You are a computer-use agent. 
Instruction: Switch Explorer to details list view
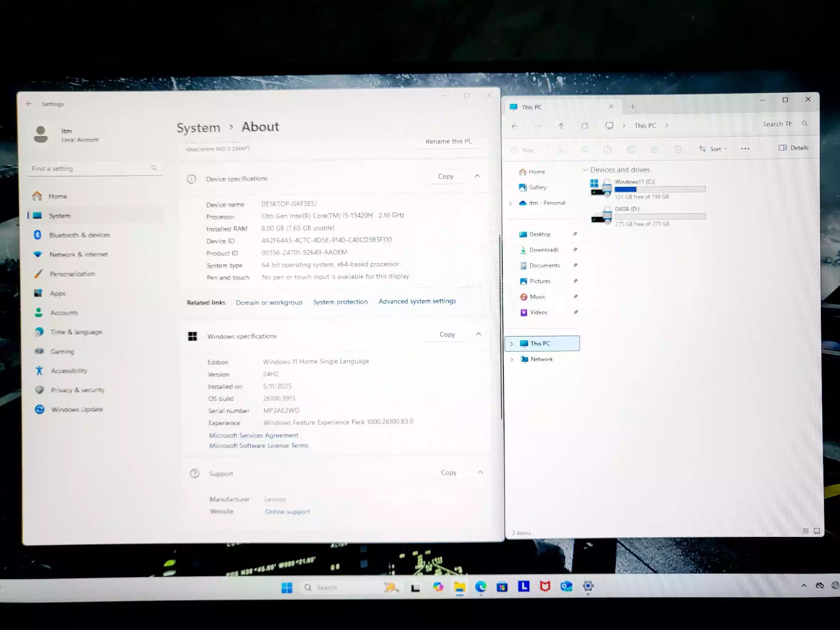tap(806, 531)
